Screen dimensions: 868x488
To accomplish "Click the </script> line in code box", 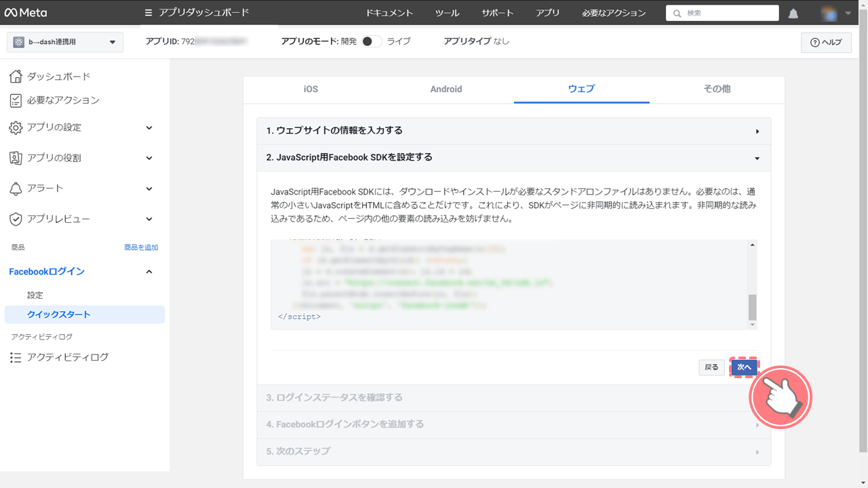I will coord(299,317).
